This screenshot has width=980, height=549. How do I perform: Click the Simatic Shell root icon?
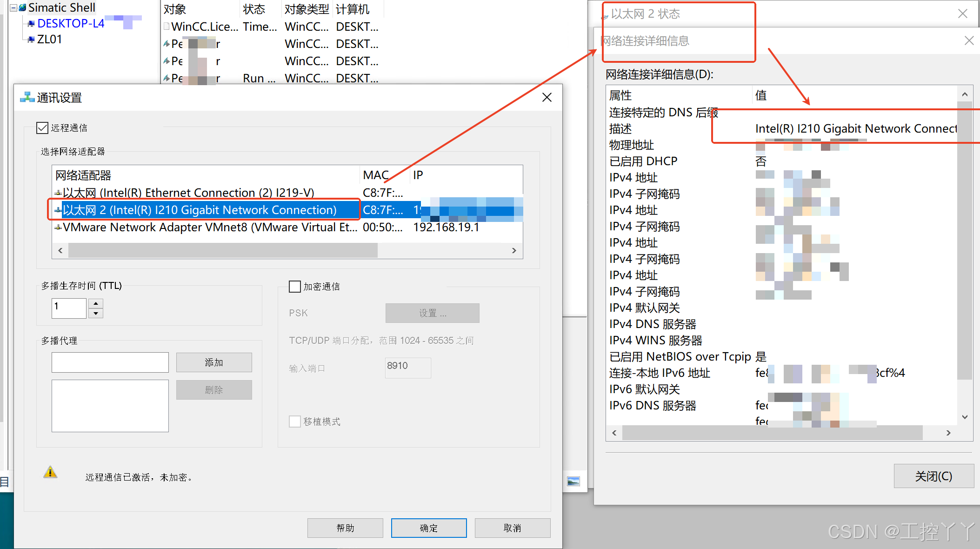tap(22, 7)
